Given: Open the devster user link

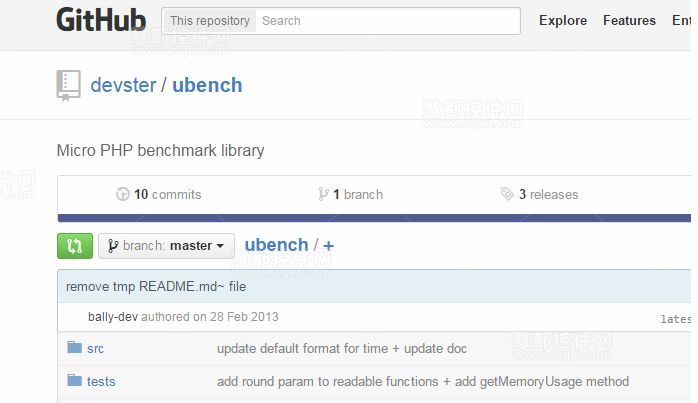Looking at the screenshot, I should coord(123,85).
